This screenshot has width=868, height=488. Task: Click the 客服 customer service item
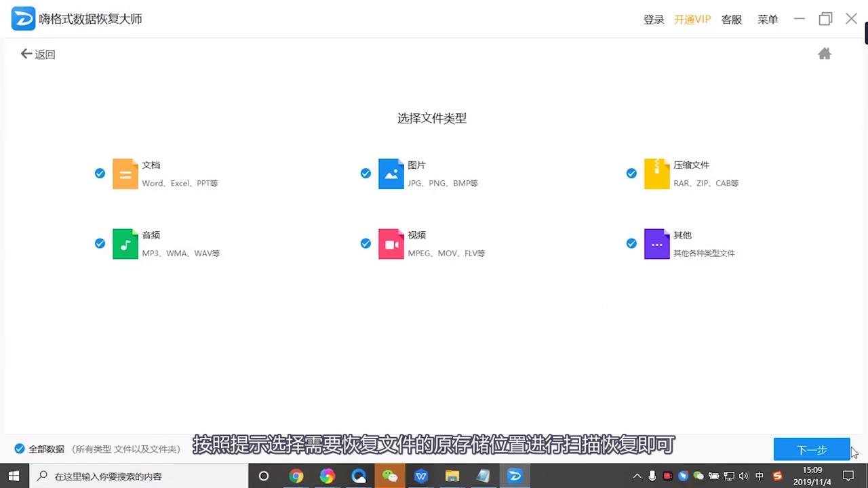[x=732, y=19]
